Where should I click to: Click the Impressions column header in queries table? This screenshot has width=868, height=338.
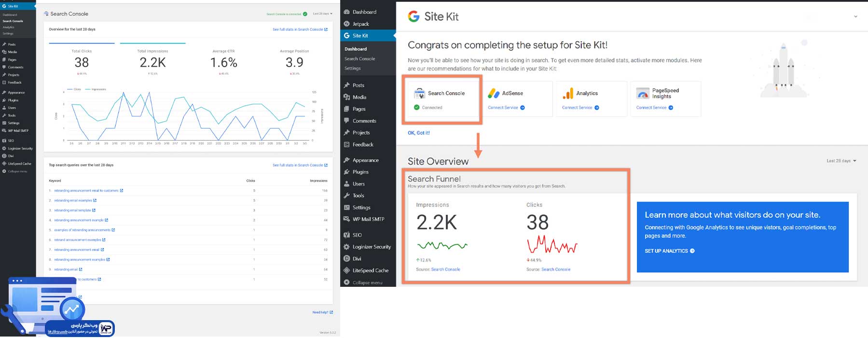[318, 181]
